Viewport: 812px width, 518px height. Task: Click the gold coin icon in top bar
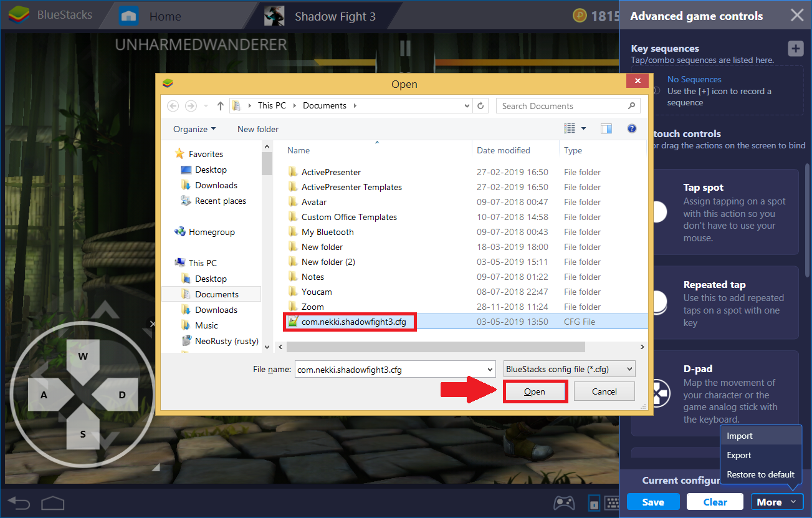click(x=579, y=16)
